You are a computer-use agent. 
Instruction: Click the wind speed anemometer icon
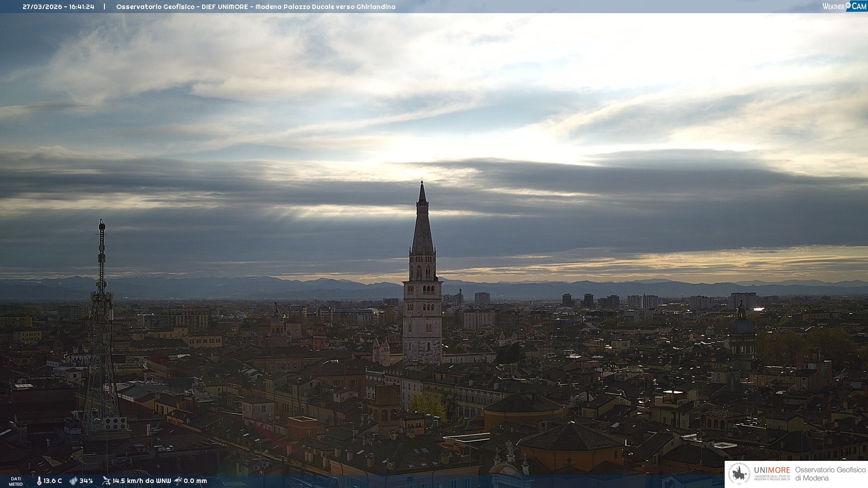[106, 481]
